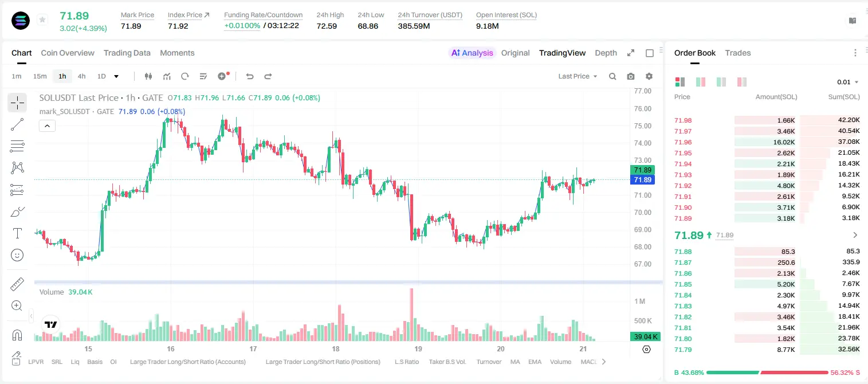868x384 pixels.
Task: Undo the last chart action
Action: (250, 76)
